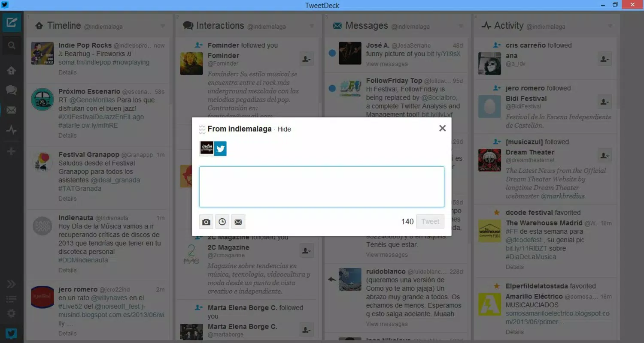The height and width of the screenshot is (343, 644).
Task: Click the Messages column header envelope icon
Action: pos(337,26)
